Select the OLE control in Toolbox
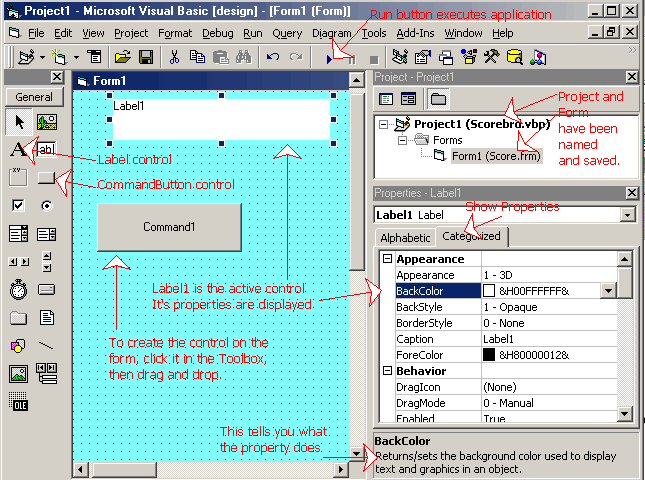 [19, 401]
